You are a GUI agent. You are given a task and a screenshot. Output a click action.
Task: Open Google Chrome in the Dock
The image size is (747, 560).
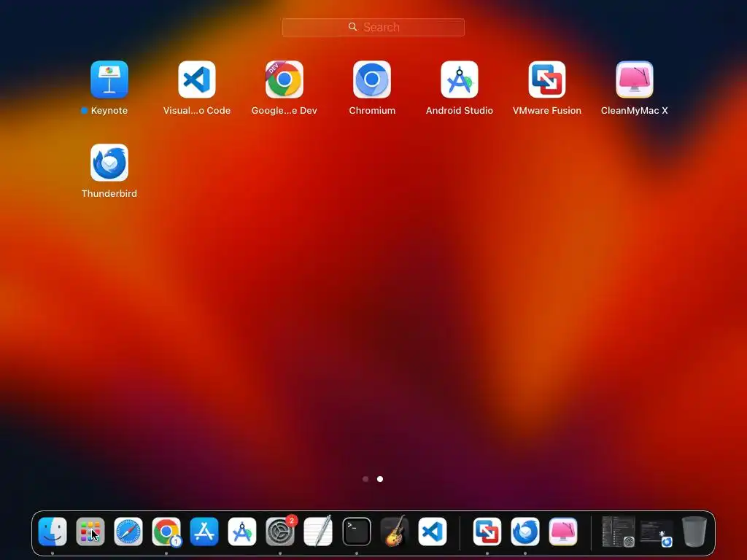166,532
